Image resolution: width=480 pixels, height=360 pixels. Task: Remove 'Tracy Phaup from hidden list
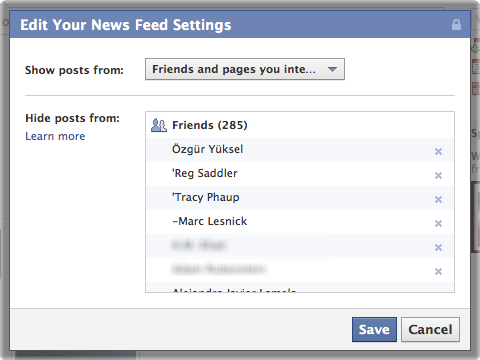click(438, 199)
